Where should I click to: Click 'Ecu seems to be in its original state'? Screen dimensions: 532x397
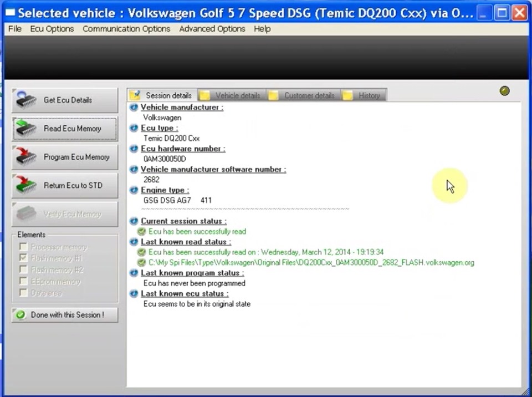click(x=197, y=304)
